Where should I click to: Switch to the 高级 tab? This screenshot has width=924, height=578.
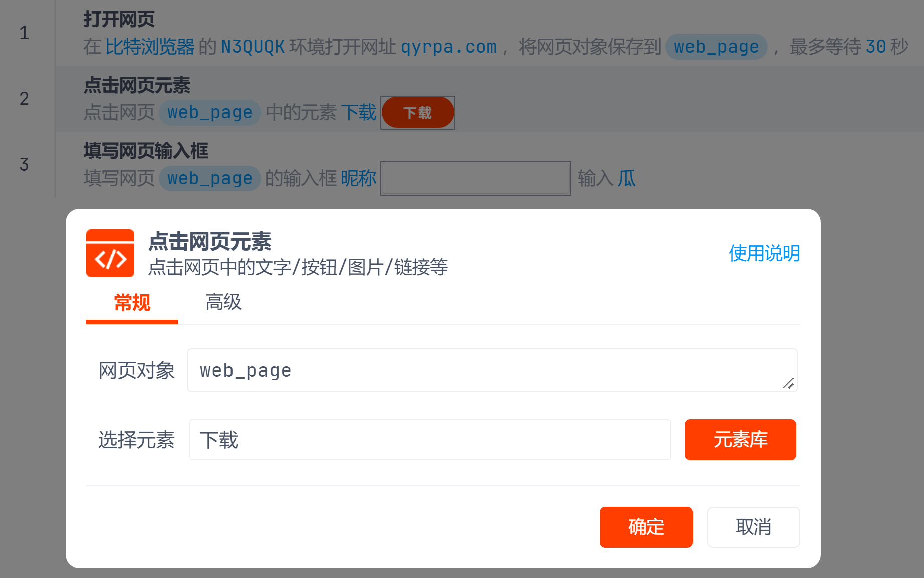click(223, 302)
